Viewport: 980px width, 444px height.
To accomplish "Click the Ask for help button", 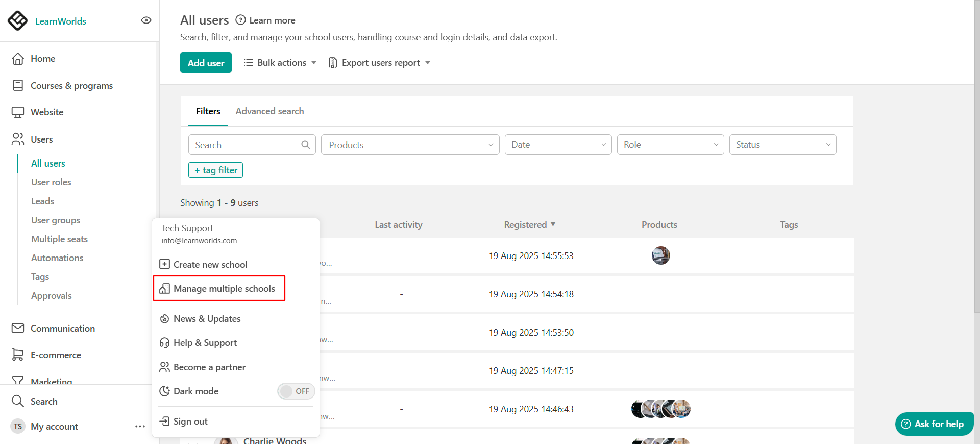I will 934,424.
